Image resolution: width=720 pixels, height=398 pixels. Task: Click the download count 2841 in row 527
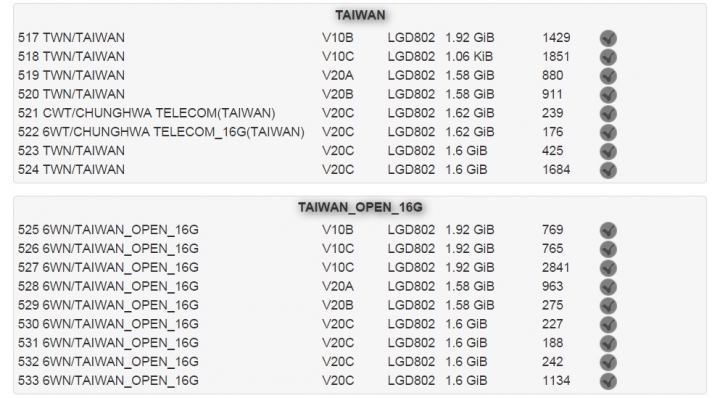556,268
